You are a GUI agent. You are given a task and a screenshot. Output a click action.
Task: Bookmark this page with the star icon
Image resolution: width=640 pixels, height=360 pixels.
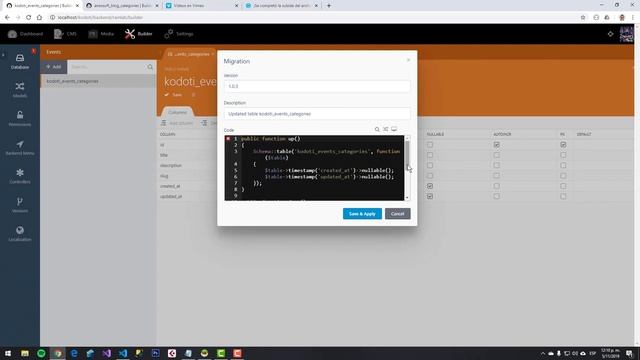(x=583, y=18)
